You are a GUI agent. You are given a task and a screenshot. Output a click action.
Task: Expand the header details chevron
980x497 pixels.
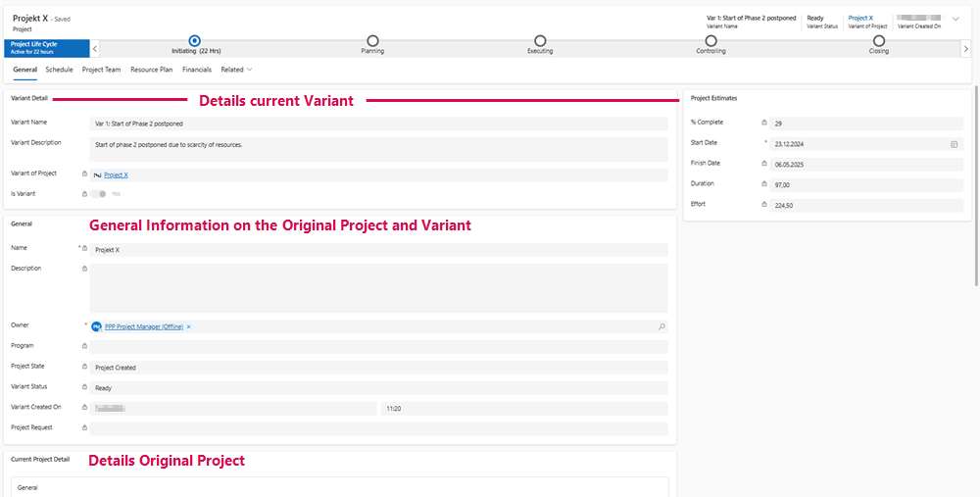(x=955, y=19)
